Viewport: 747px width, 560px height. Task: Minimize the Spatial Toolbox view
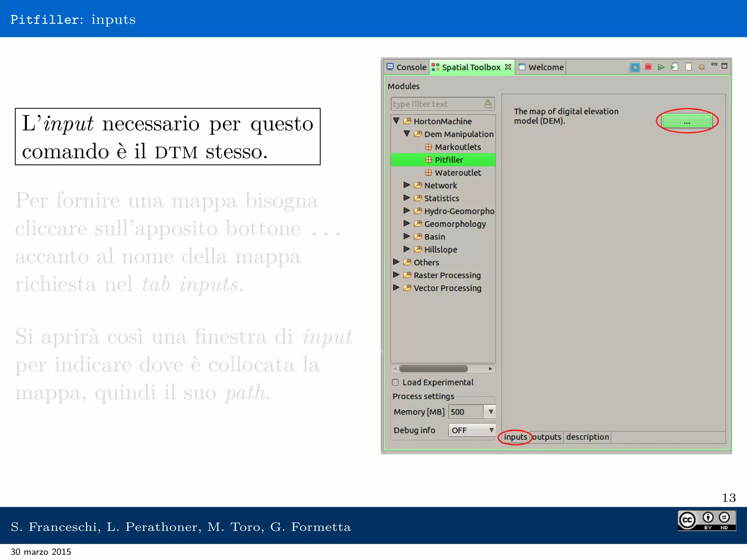pos(714,65)
